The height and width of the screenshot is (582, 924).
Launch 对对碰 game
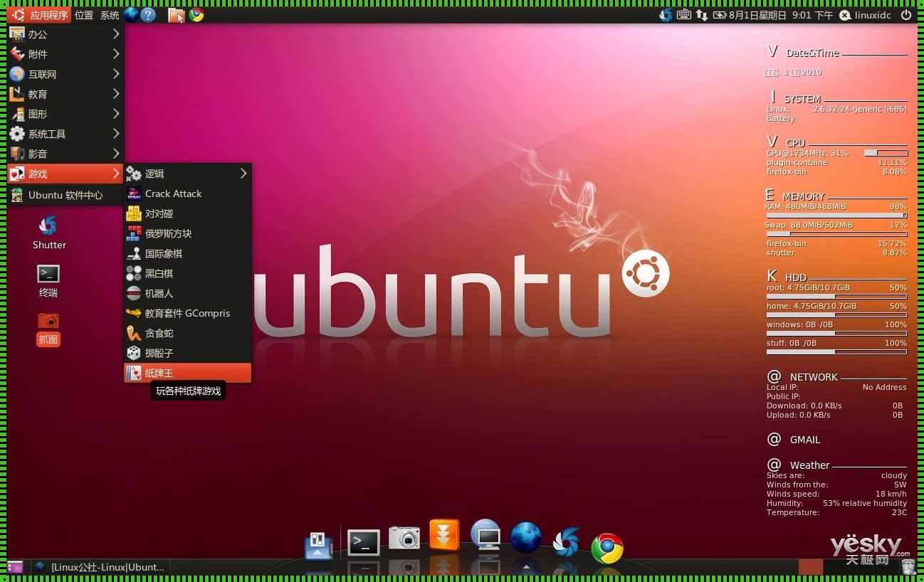[x=187, y=213]
